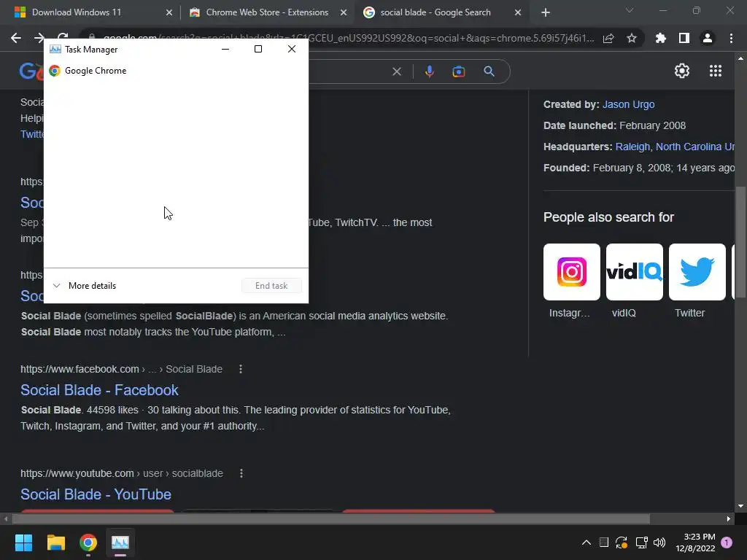Open options for the Facebook result
Image resolution: width=747 pixels, height=560 pixels.
[x=241, y=369]
